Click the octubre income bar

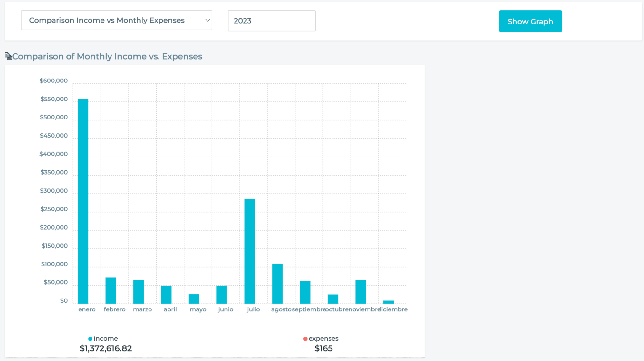coord(333,299)
